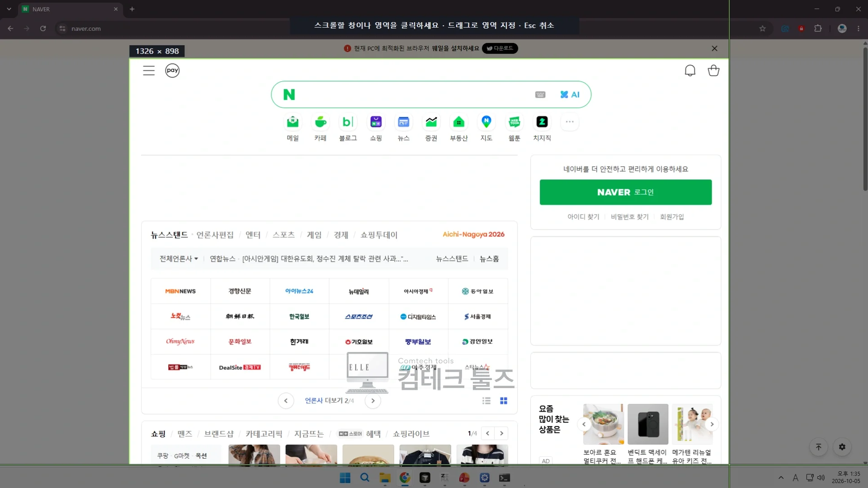The image size is (868, 488).
Task: Close the Whale browser banner
Action: point(714,48)
